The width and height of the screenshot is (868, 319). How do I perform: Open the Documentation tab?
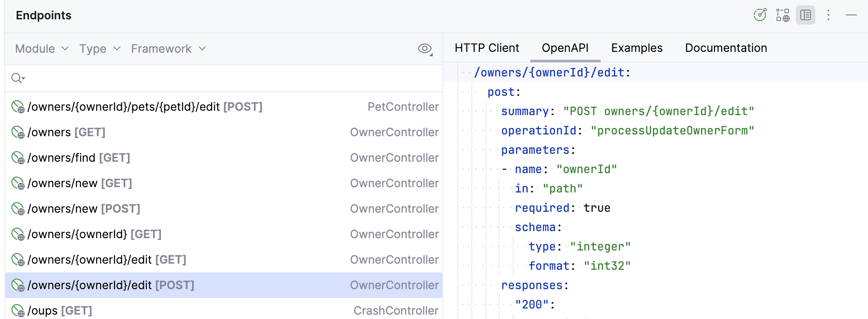pos(726,48)
